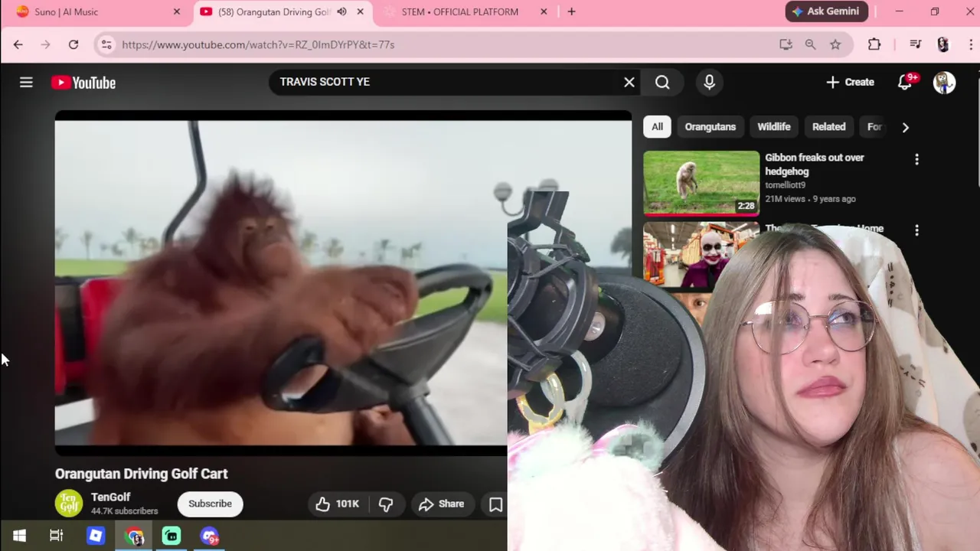The image size is (980, 551).
Task: Dislike the video with thumbs down
Action: (x=386, y=504)
